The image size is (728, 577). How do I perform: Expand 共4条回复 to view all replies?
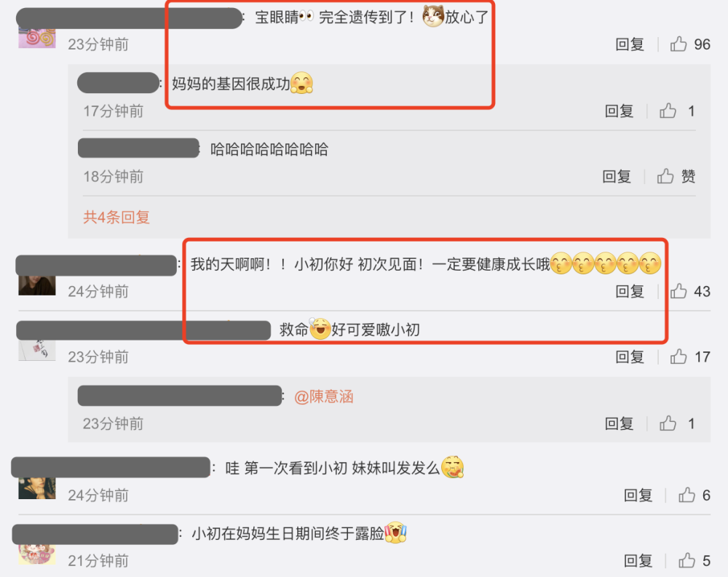pyautogui.click(x=116, y=217)
